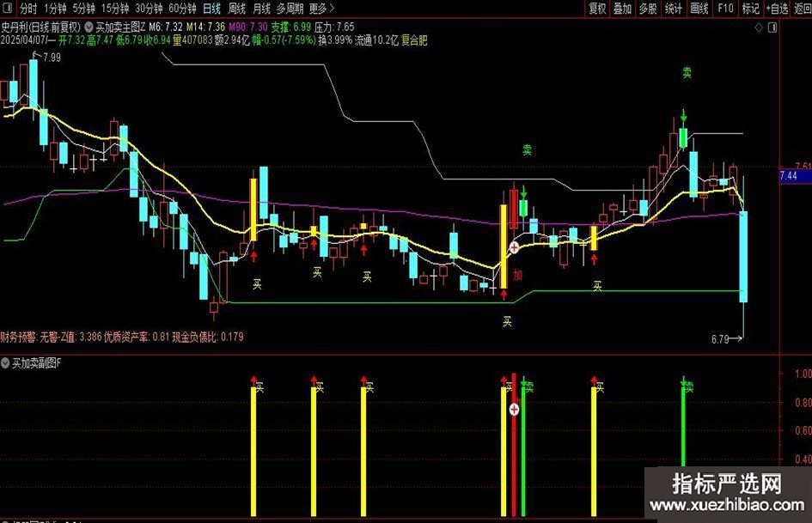
Task: Open the 多股 multi-stock view
Action: (648, 9)
